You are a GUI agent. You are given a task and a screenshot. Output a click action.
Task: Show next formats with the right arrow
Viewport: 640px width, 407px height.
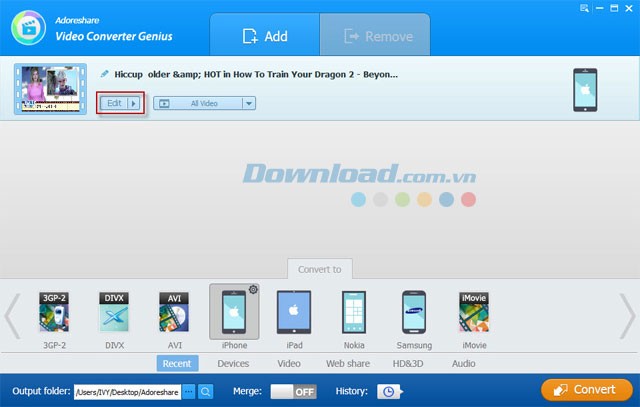[x=627, y=316]
